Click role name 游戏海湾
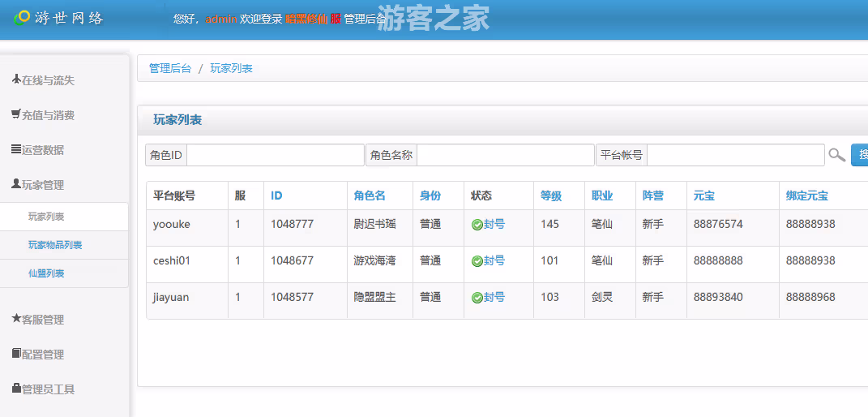The width and height of the screenshot is (868, 417). (x=374, y=261)
